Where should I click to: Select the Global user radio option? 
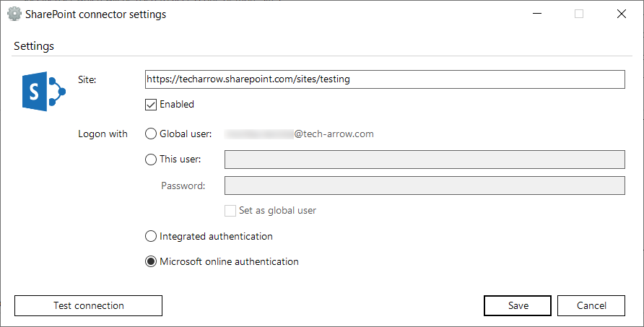coord(151,134)
